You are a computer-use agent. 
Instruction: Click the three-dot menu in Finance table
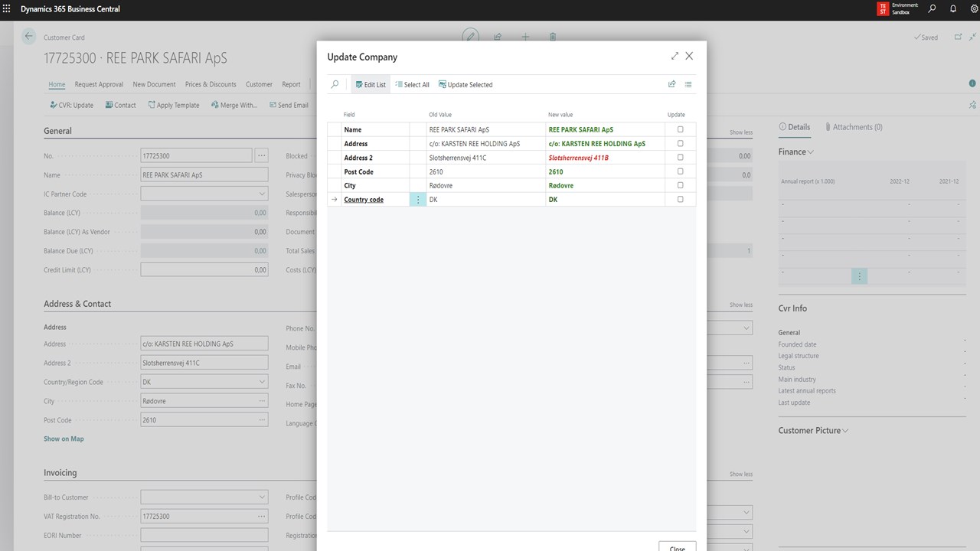[859, 277]
